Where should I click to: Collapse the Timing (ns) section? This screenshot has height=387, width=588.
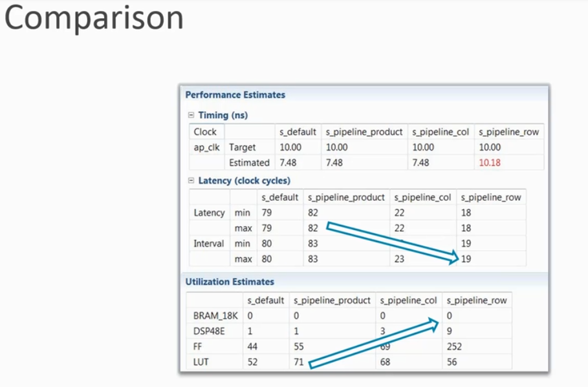pyautogui.click(x=191, y=116)
